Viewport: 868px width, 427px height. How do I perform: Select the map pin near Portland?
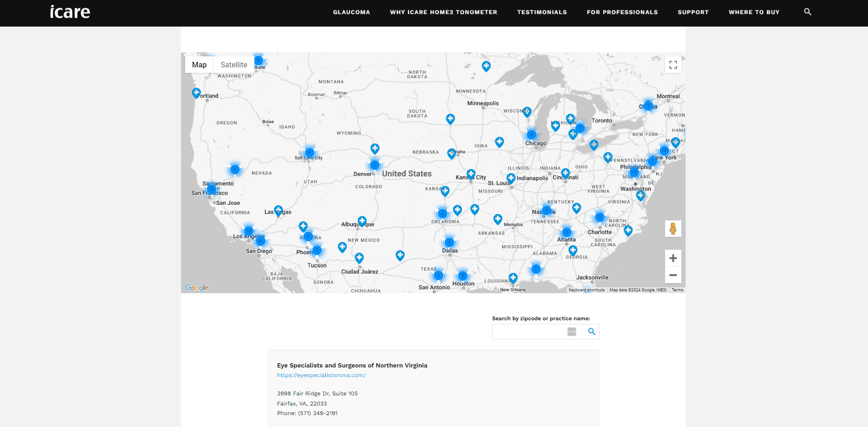point(196,93)
